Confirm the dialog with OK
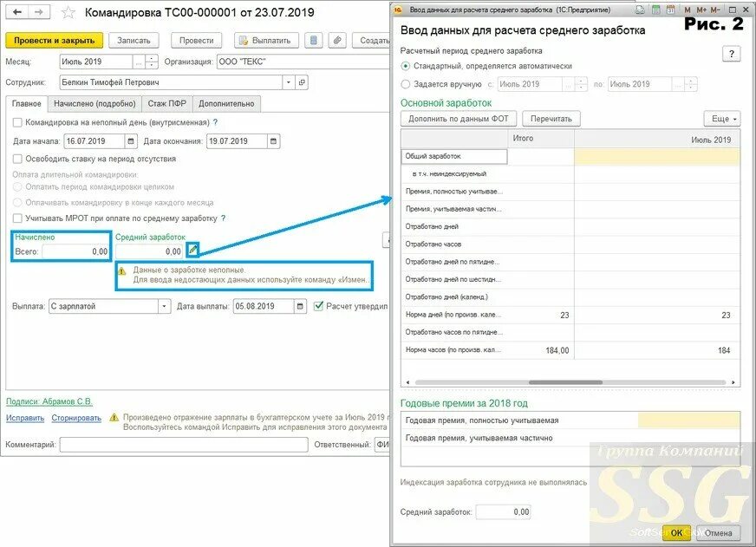The image size is (756, 547). [676, 532]
